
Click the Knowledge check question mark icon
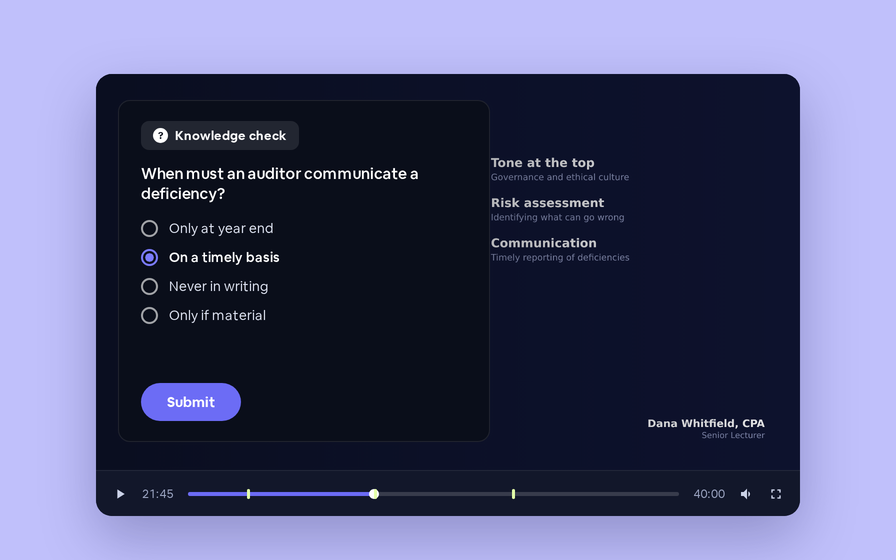[161, 135]
